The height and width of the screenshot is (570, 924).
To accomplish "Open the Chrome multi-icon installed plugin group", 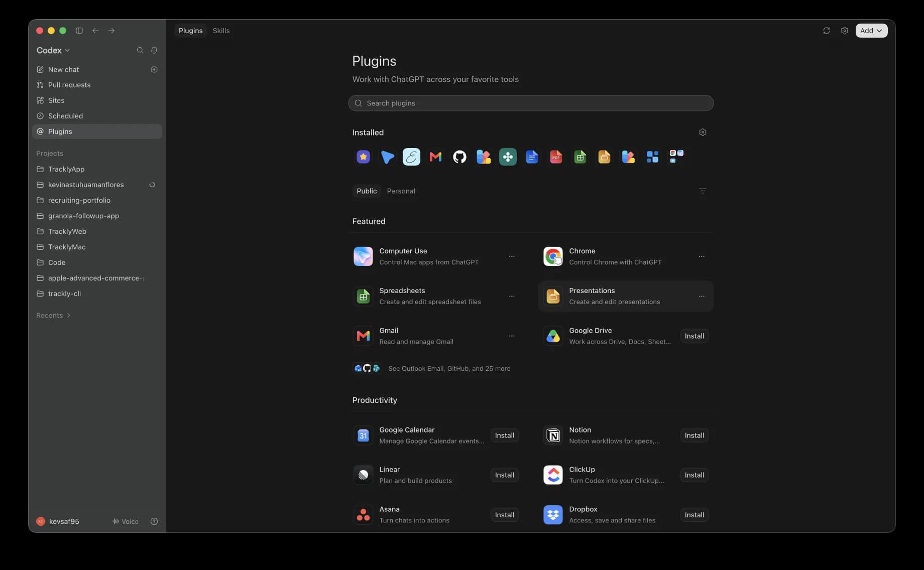I will pyautogui.click(x=676, y=157).
